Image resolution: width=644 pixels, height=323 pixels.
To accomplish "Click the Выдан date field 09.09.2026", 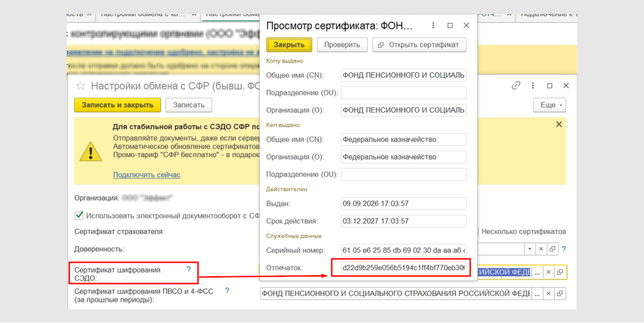I will [403, 204].
